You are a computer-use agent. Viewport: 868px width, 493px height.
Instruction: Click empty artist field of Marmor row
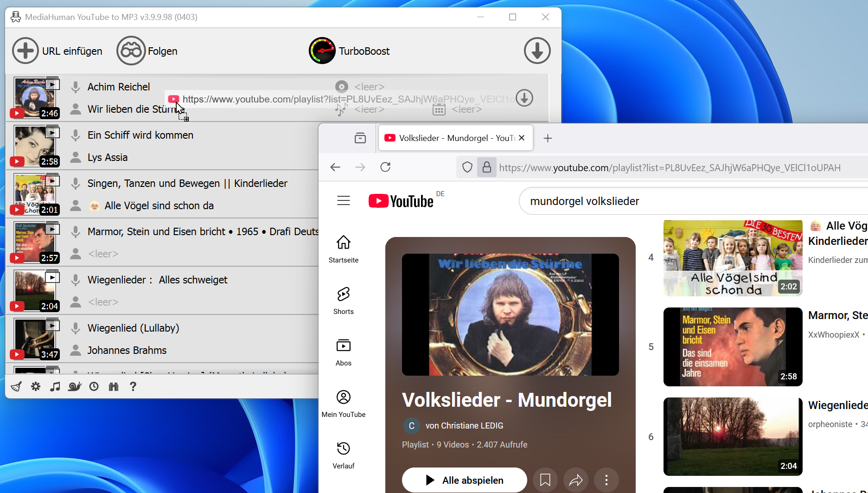(x=103, y=254)
